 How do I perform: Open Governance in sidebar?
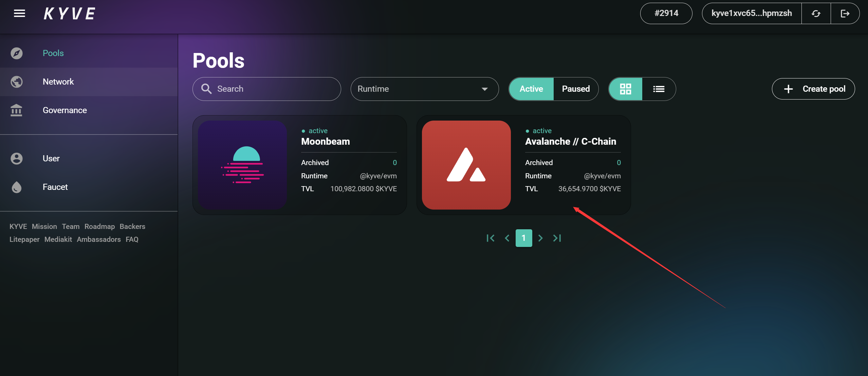click(64, 110)
